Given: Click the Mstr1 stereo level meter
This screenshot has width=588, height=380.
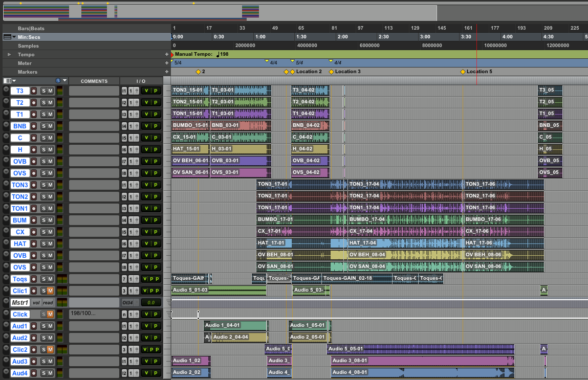Looking at the screenshot, I should [x=62, y=302].
